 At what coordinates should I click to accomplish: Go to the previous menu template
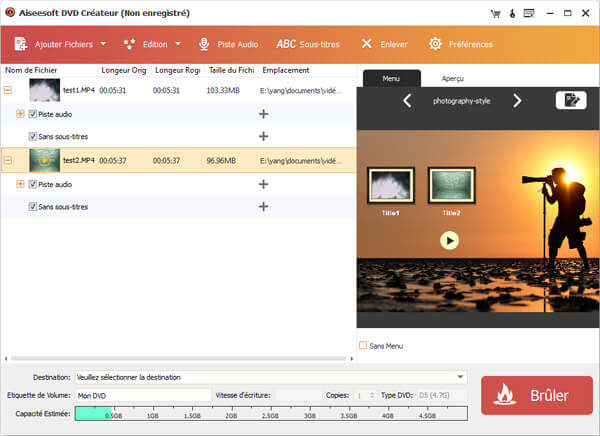pyautogui.click(x=407, y=100)
